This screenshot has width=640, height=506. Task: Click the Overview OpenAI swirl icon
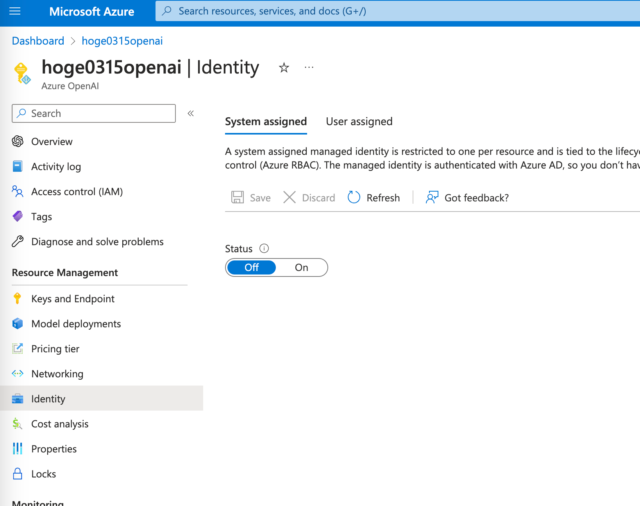pos(18,141)
